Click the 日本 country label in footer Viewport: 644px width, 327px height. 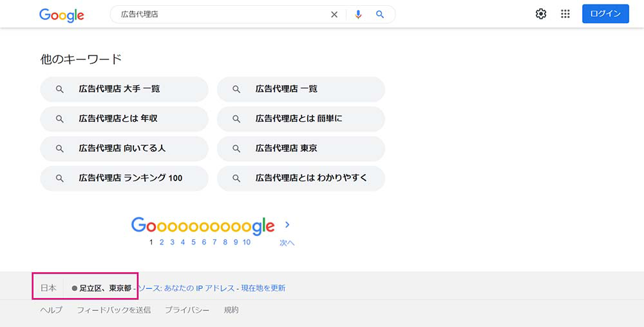[48, 288]
